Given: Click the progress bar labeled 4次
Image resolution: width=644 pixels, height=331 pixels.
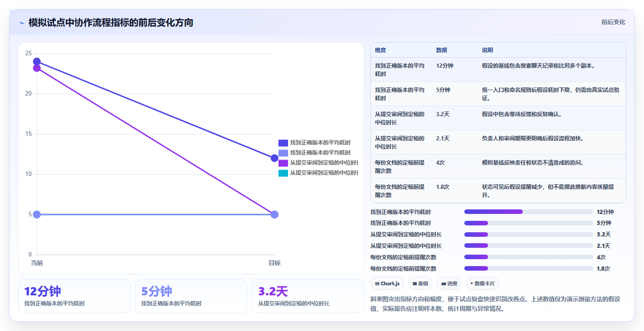Looking at the screenshot, I should [x=528, y=257].
